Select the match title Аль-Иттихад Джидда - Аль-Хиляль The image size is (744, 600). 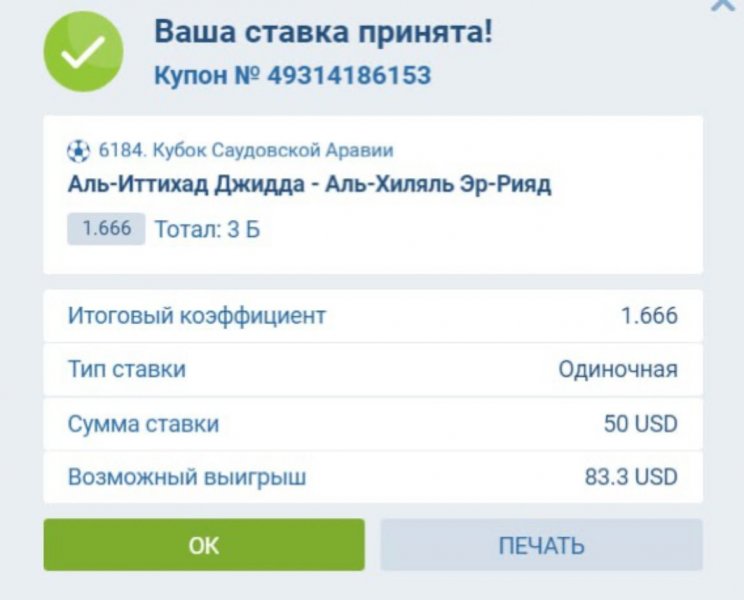click(309, 185)
